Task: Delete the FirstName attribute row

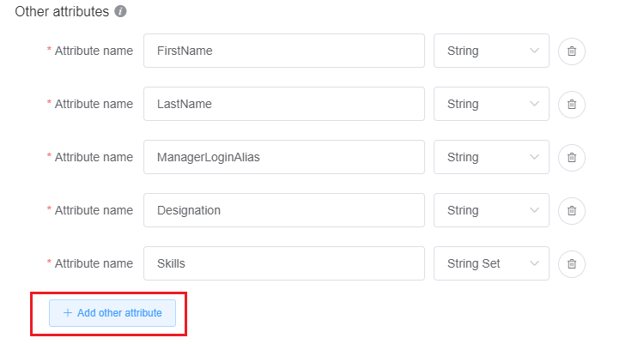Action: [x=572, y=51]
